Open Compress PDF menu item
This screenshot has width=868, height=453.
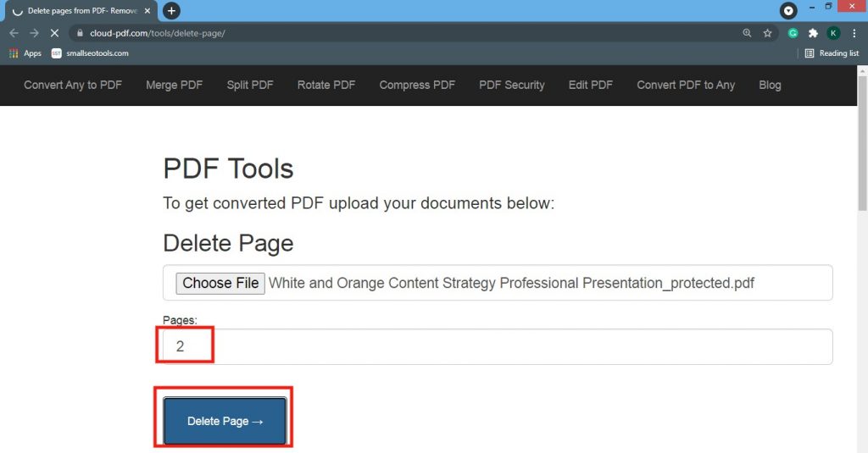click(x=417, y=86)
